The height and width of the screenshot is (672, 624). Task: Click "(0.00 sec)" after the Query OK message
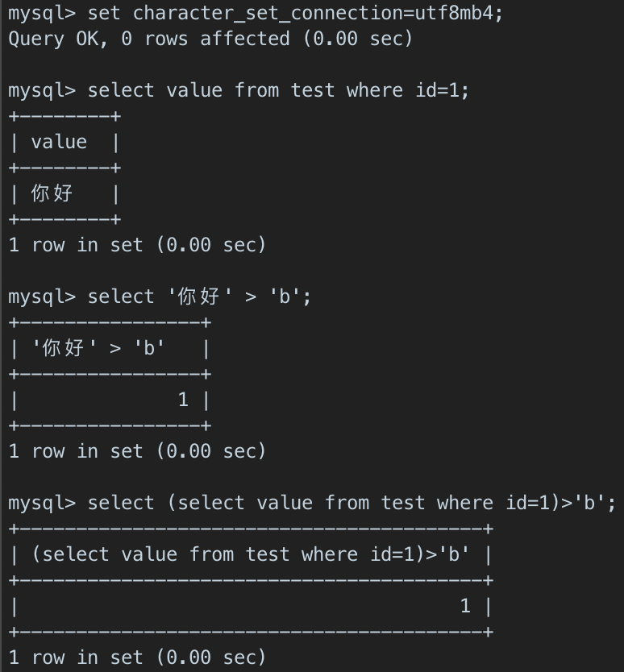coord(358,39)
